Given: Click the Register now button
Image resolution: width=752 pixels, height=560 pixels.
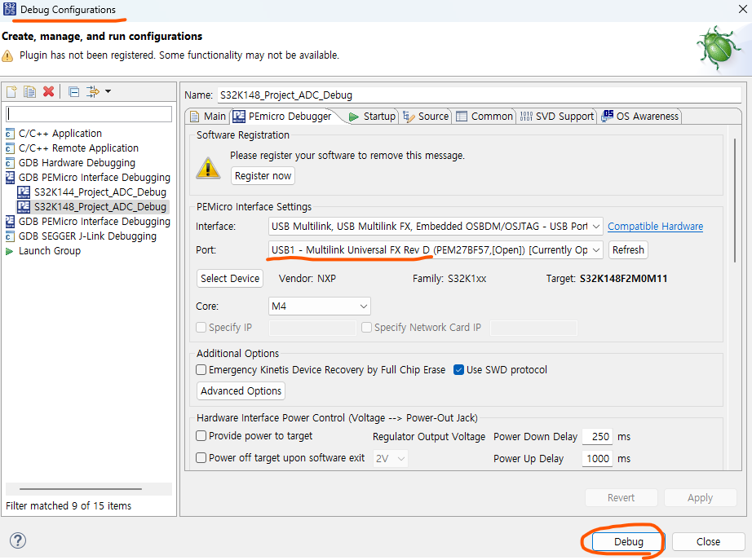Looking at the screenshot, I should (x=263, y=176).
